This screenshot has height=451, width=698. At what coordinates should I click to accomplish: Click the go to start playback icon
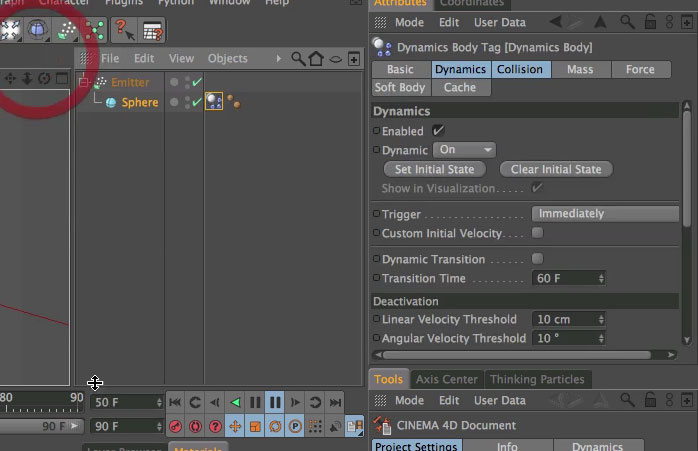click(175, 402)
